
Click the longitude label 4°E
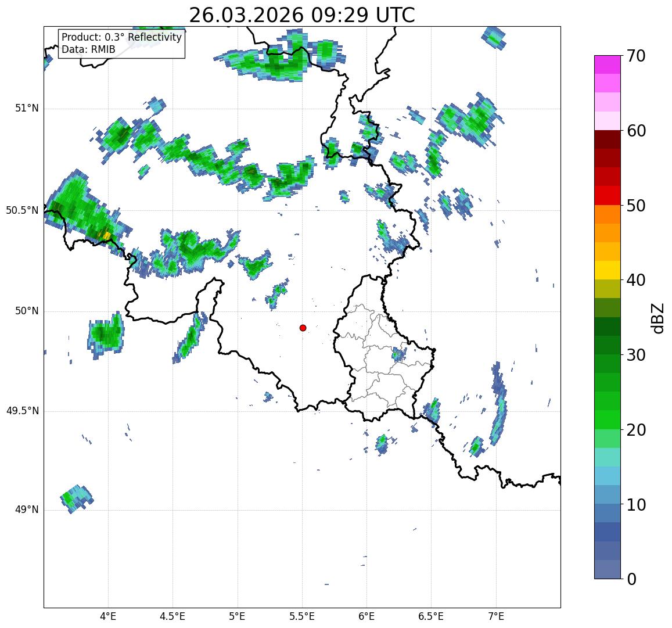108,617
